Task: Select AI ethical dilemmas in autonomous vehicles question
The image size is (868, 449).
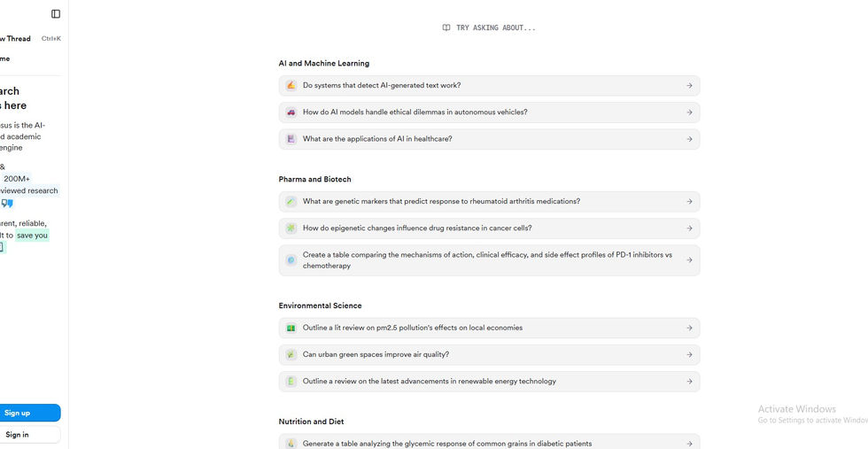Action: 415,112
